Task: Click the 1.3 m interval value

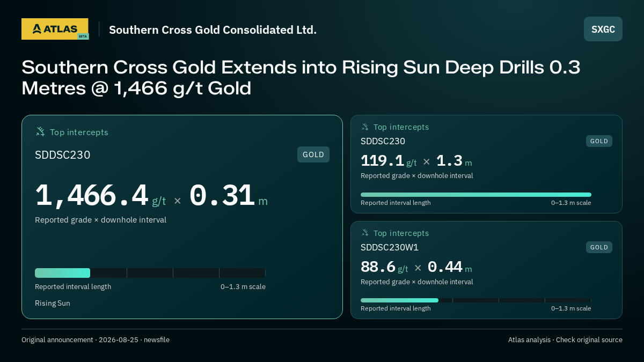Action: click(x=449, y=161)
